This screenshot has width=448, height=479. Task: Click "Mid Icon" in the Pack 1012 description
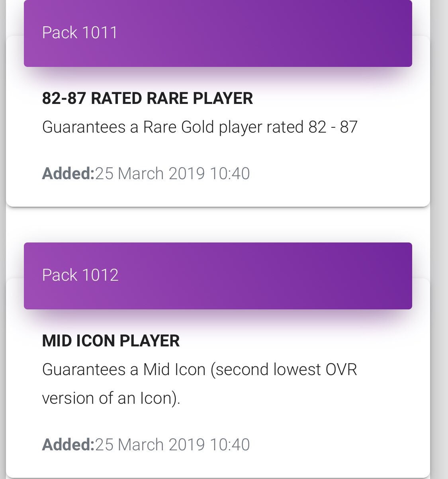174,370
